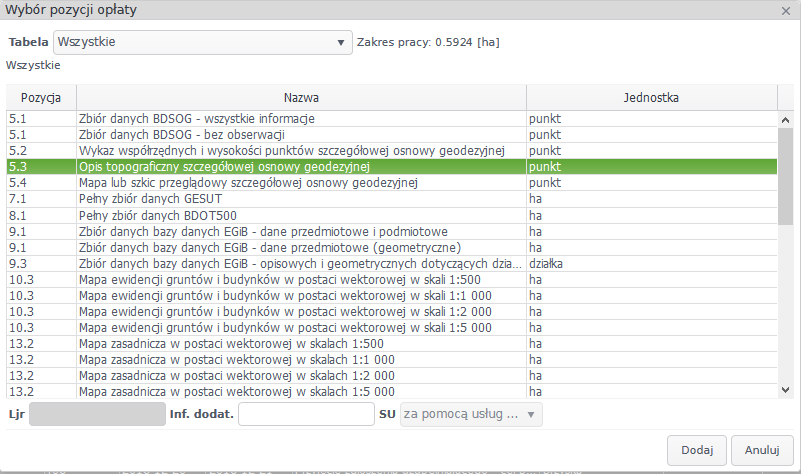Sort by the Nazwa column header

(x=301, y=98)
